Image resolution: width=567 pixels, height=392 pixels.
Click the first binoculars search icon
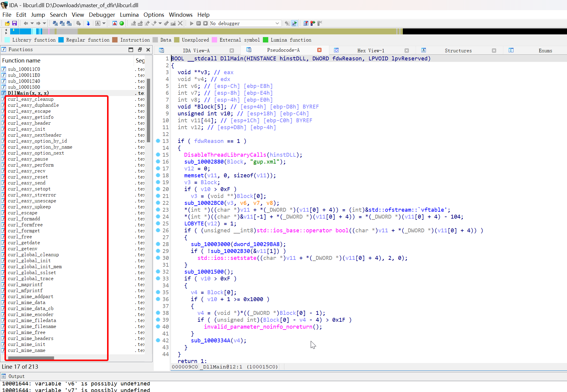(x=55, y=23)
